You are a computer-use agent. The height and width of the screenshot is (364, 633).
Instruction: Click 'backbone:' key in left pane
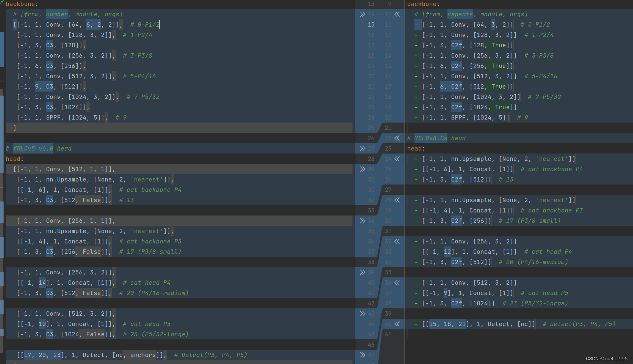pyautogui.click(x=22, y=4)
